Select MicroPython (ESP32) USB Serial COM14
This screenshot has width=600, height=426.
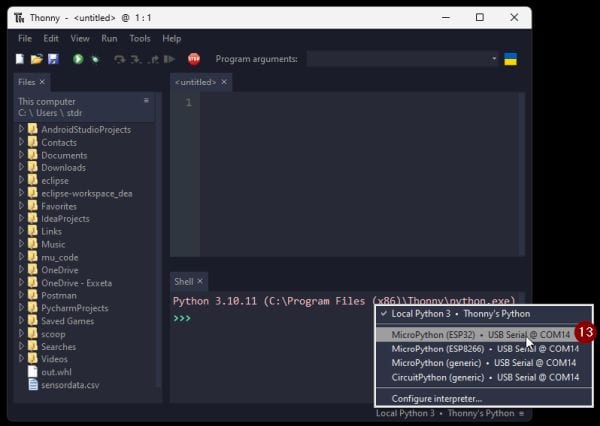coord(480,334)
